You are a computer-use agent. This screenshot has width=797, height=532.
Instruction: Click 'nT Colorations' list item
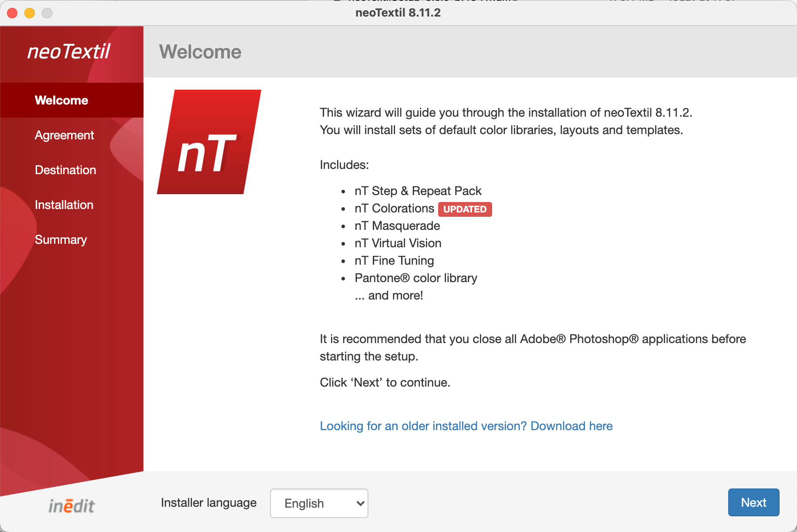click(394, 208)
